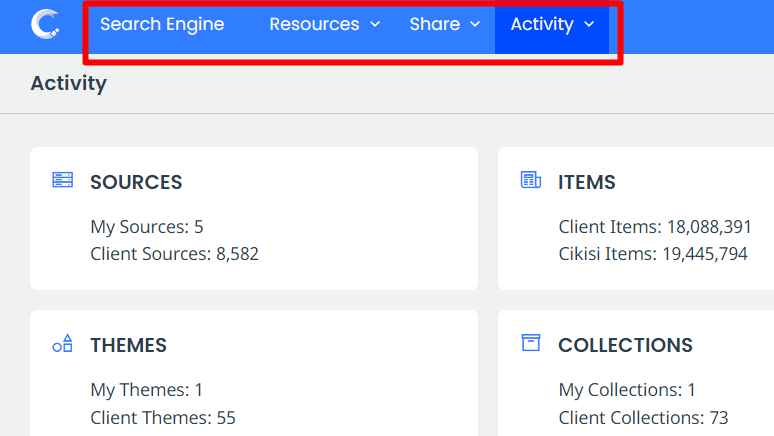
Task: Click the Activity page title
Action: [69, 83]
